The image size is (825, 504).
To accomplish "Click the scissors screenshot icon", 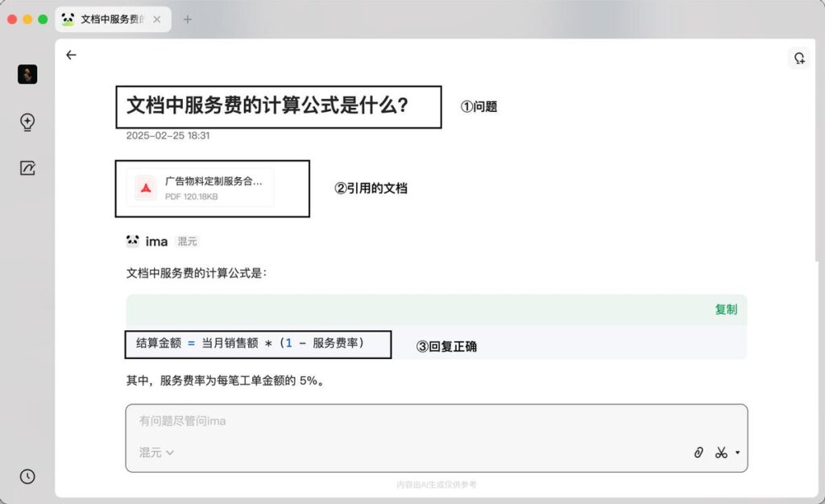I will (720, 452).
